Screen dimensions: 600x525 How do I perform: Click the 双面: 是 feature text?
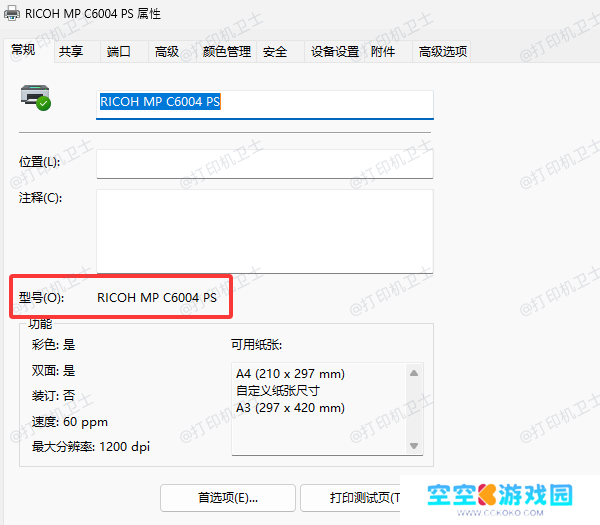(x=53, y=370)
